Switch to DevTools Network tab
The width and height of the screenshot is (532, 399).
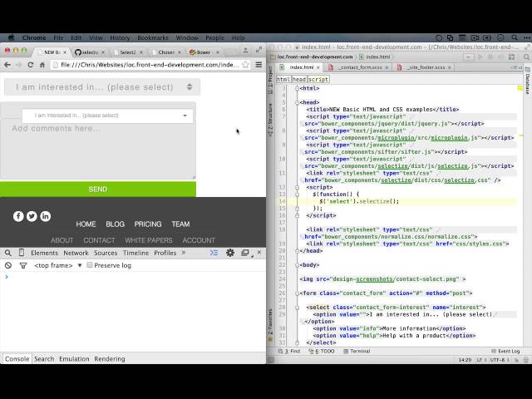[x=76, y=253]
